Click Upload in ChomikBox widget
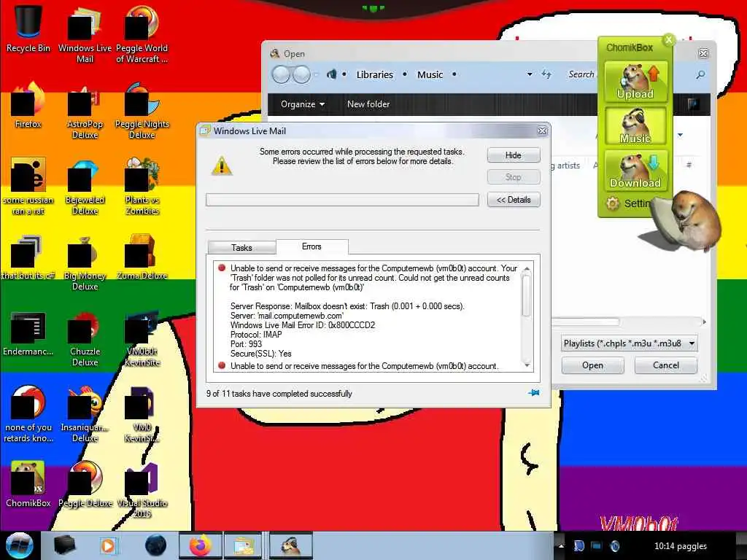This screenshot has width=747, height=560. 635,82
